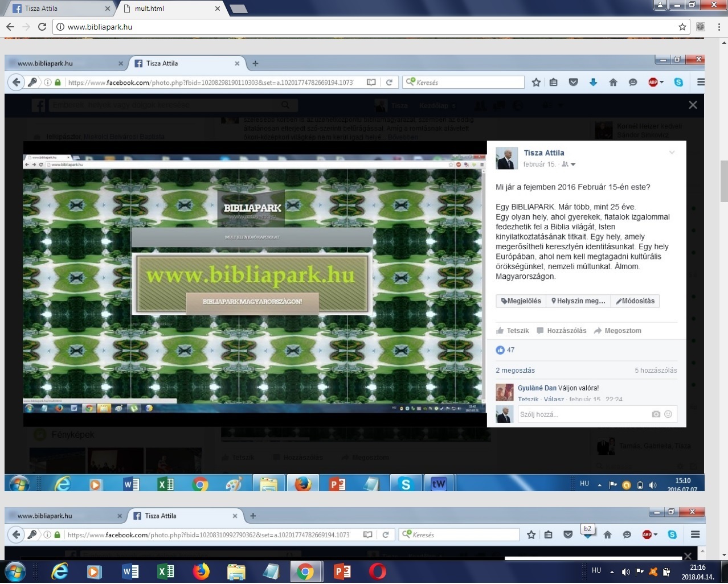Open the 5 hozzászólás link
The width and height of the screenshot is (728, 584).
pyautogui.click(x=656, y=371)
